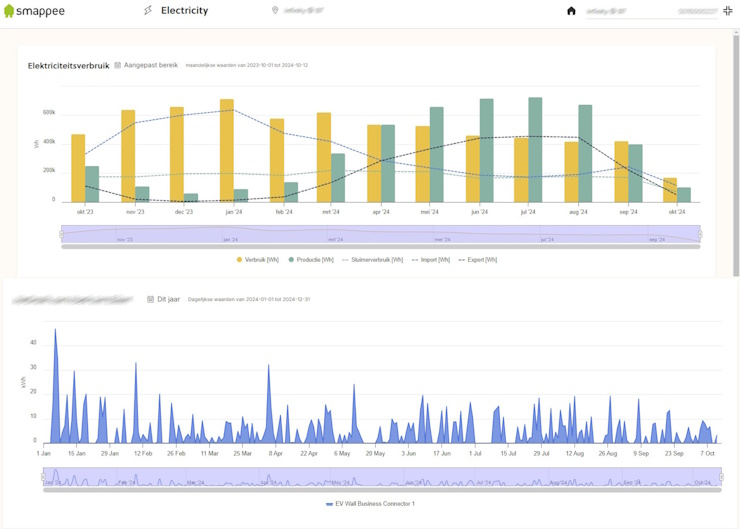Click the home icon
Viewport: 740px width, 529px height.
pyautogui.click(x=571, y=11)
